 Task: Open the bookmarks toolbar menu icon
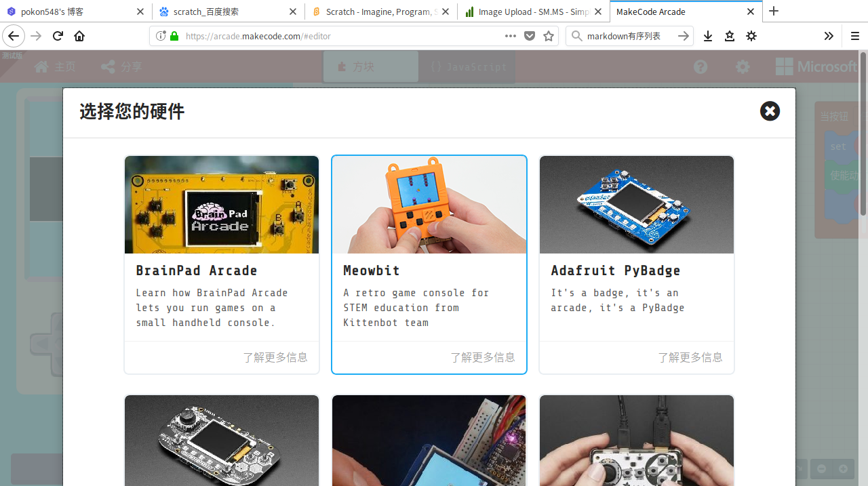click(x=730, y=36)
